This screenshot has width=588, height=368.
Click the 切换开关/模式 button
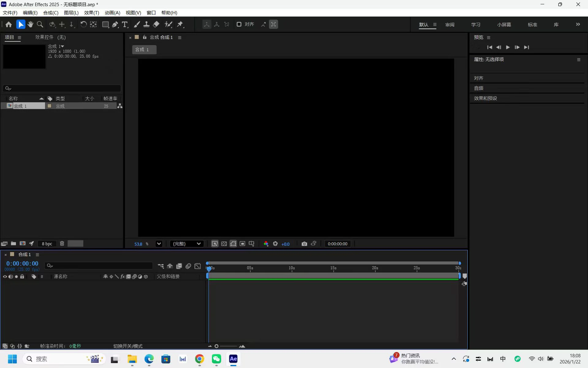pos(128,346)
